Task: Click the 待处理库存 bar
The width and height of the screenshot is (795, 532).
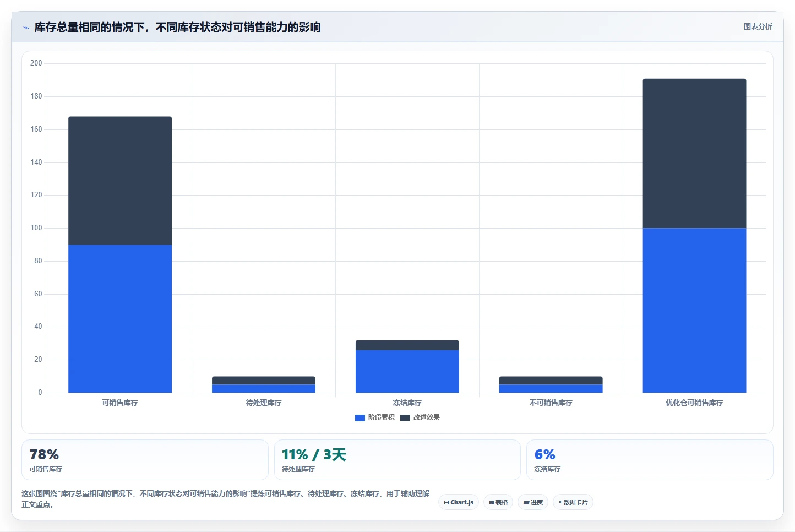Action: (x=264, y=384)
